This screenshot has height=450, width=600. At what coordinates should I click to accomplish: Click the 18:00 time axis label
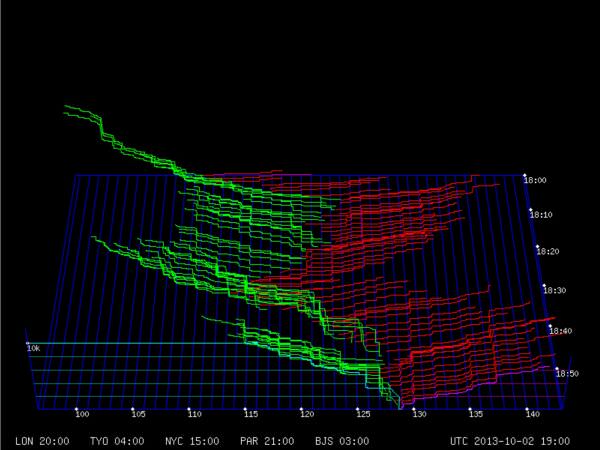(x=535, y=180)
